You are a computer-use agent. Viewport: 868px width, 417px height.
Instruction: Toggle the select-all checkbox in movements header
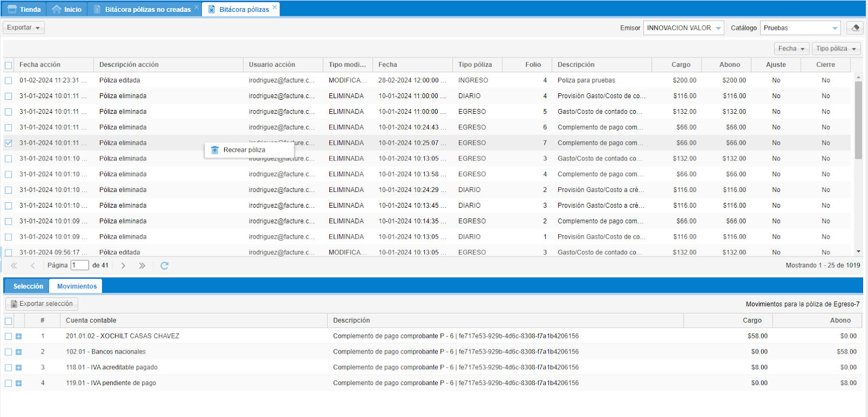9,321
